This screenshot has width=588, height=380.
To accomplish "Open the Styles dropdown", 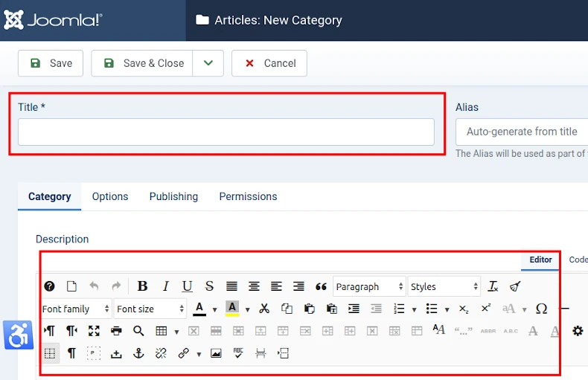I will [x=444, y=287].
